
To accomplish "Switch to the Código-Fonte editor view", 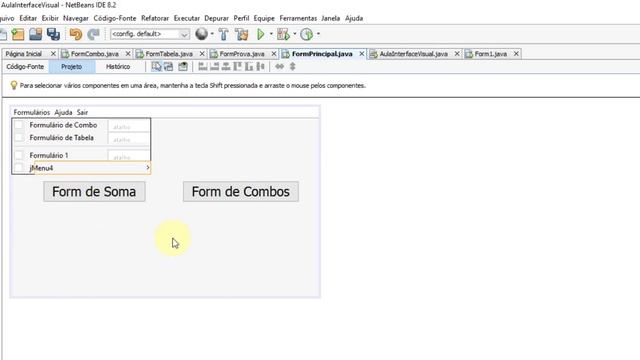I will (25, 67).
